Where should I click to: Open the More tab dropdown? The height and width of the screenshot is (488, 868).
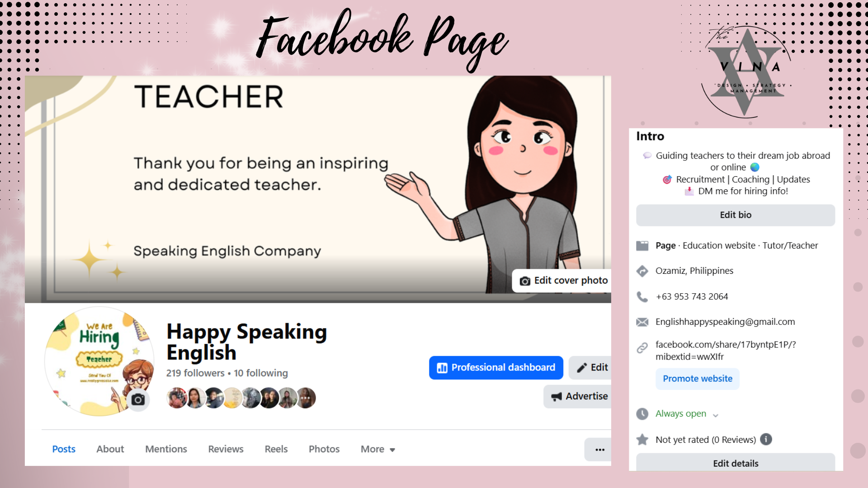[378, 449]
